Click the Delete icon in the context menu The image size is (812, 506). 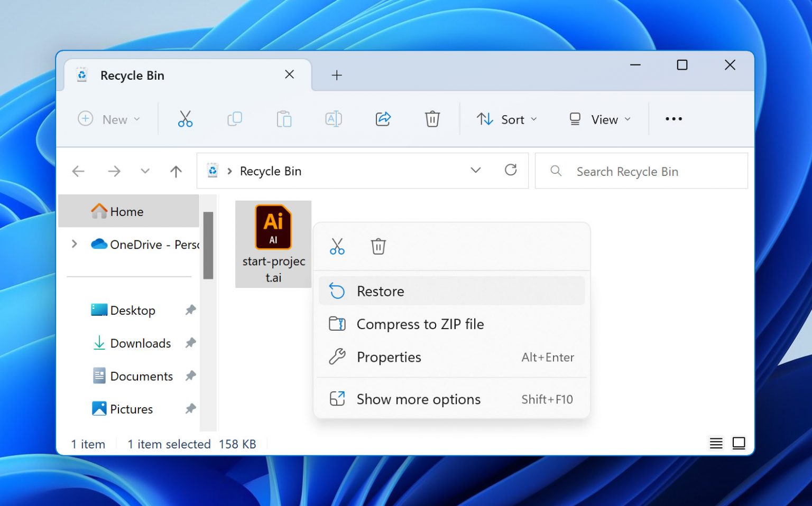[x=378, y=246]
